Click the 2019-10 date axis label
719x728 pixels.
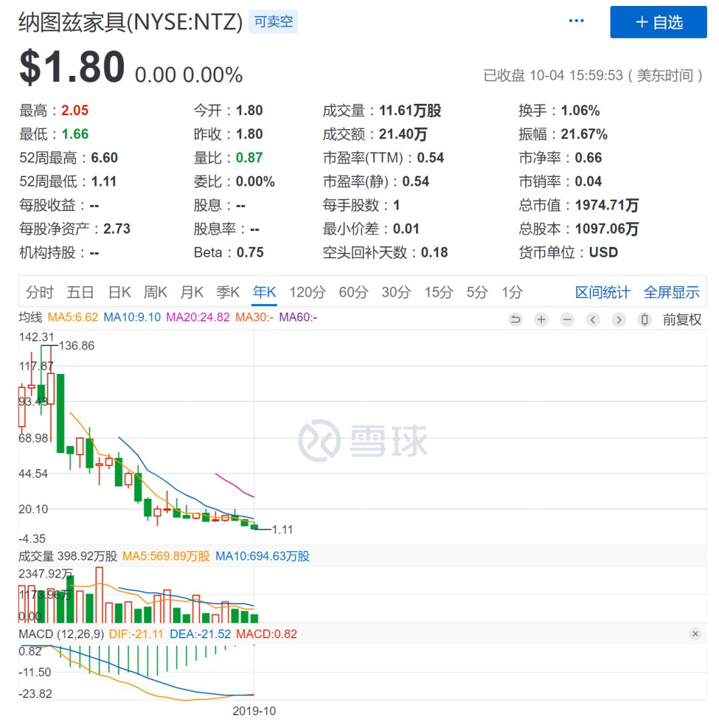pos(254,711)
